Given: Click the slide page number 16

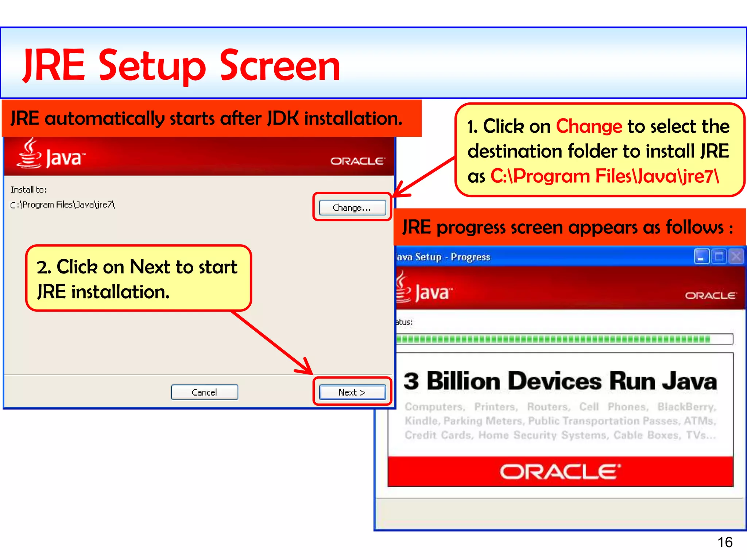Looking at the screenshot, I should [725, 542].
